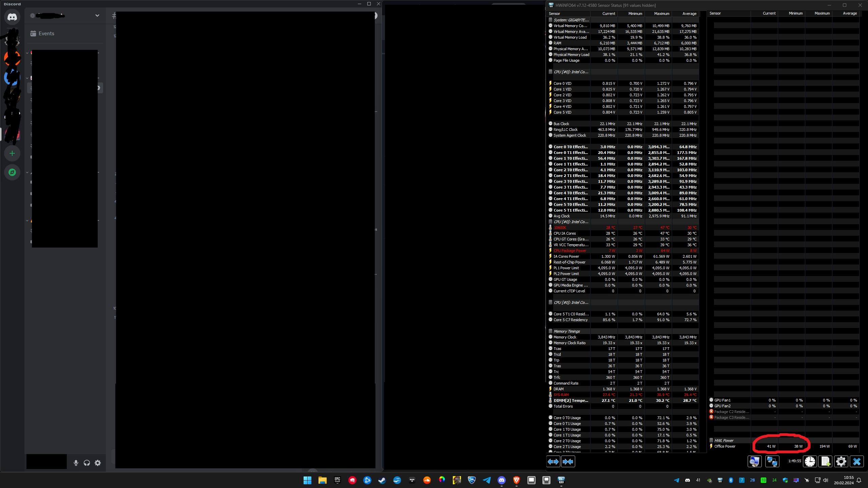Collapse first Discord channel category
Viewport: 868px width, 488px height.
[27, 53]
